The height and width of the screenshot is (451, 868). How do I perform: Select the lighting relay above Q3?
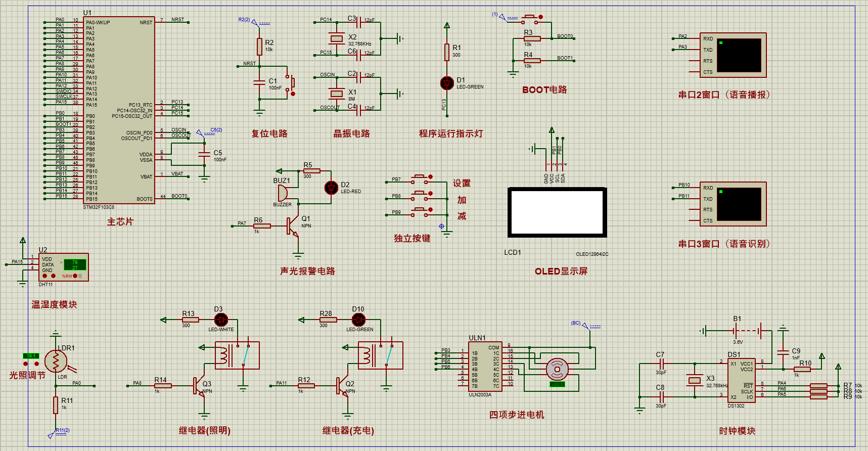pos(237,355)
